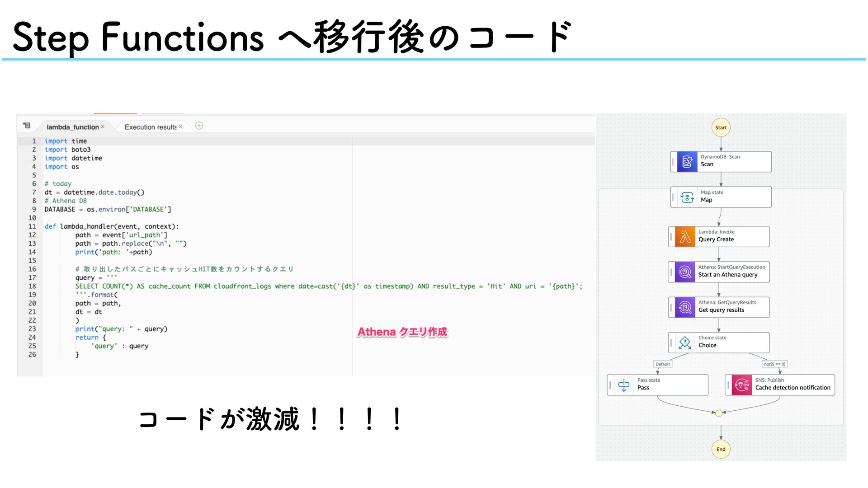The width and height of the screenshot is (868, 488).
Task: Click the merge point circle below Pass
Action: 719,413
